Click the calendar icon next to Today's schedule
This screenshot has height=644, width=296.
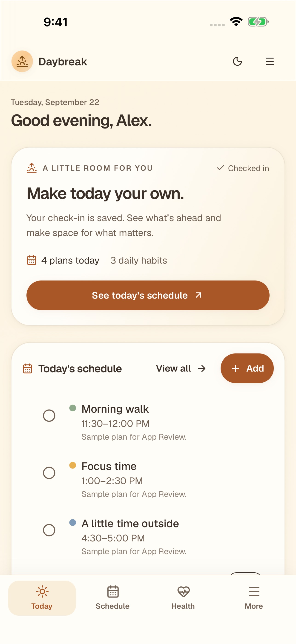click(x=27, y=368)
